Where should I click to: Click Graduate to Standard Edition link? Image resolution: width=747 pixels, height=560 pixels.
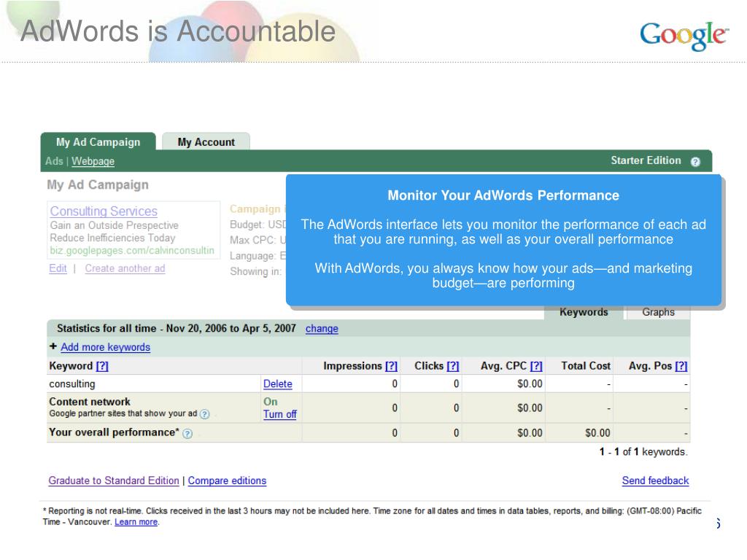pyautogui.click(x=114, y=481)
